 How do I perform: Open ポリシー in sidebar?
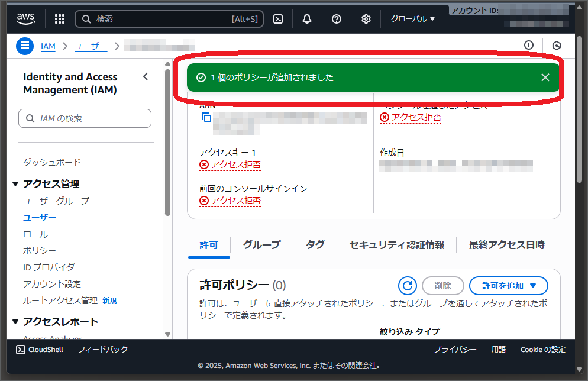(x=40, y=250)
